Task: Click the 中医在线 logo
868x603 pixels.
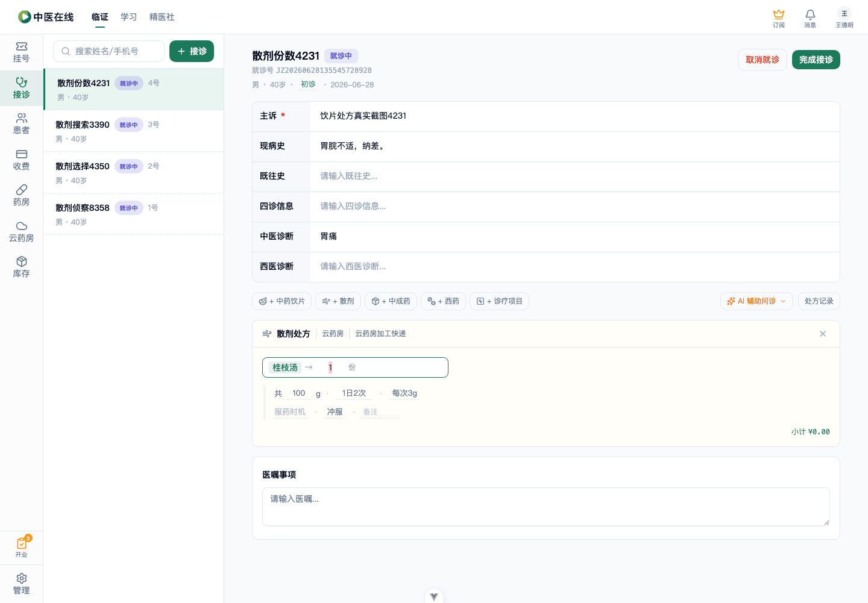Action: [x=46, y=17]
